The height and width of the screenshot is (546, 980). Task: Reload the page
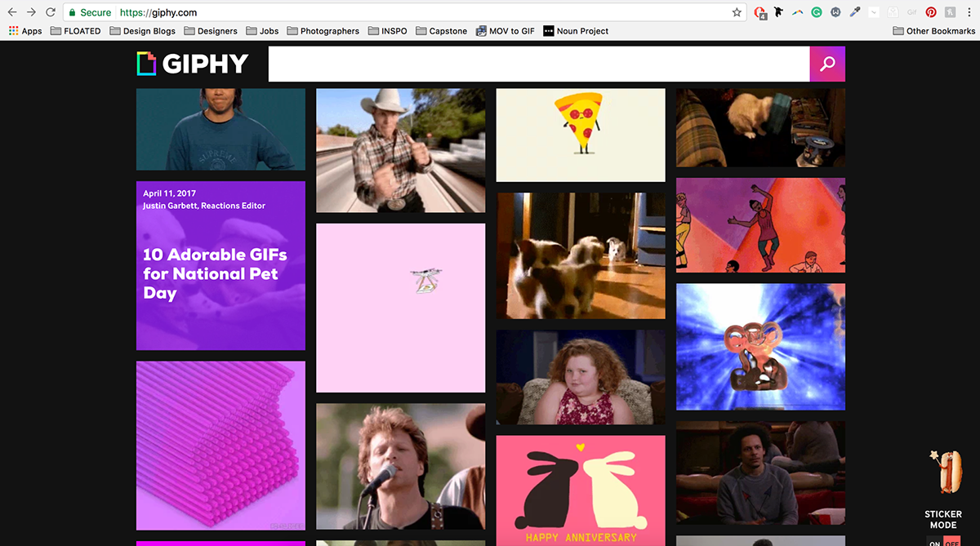(x=51, y=12)
